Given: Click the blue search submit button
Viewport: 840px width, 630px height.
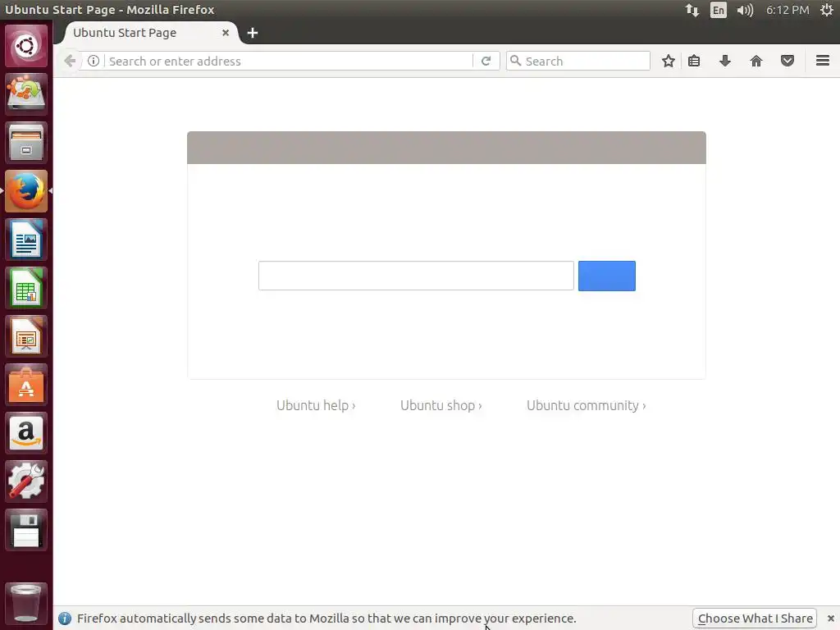Looking at the screenshot, I should click(x=607, y=276).
